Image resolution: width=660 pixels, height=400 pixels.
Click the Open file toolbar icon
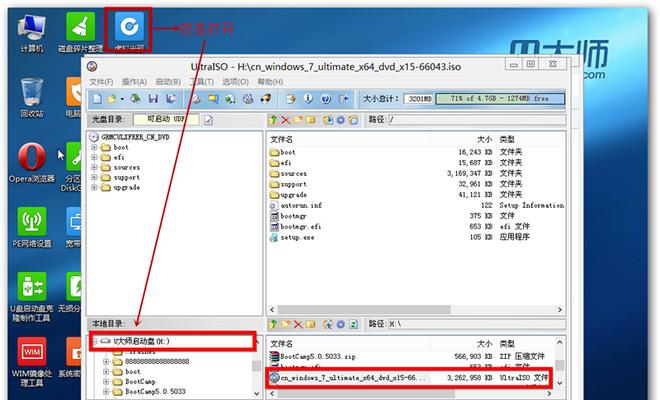click(111, 99)
